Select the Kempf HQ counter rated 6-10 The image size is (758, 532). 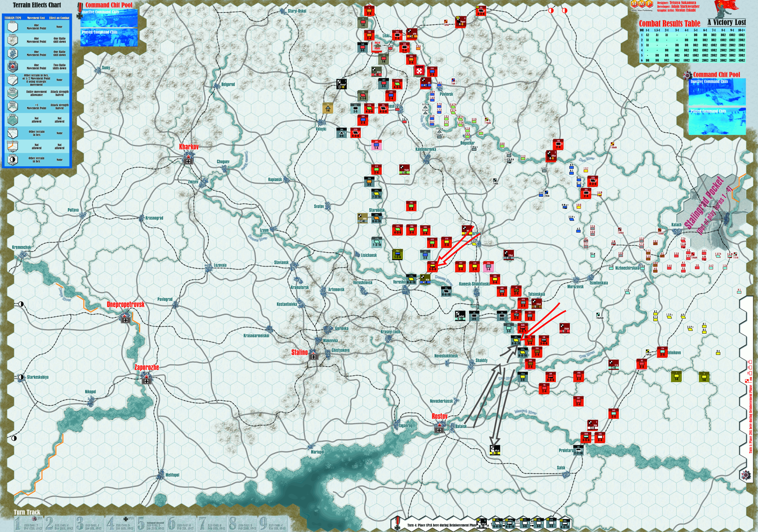342,84
